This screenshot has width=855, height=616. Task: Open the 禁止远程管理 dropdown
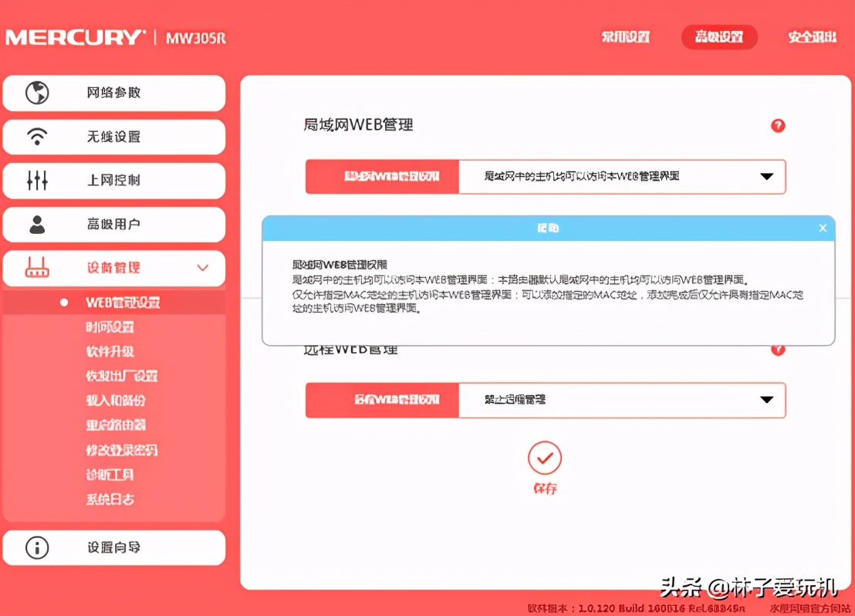tap(623, 400)
